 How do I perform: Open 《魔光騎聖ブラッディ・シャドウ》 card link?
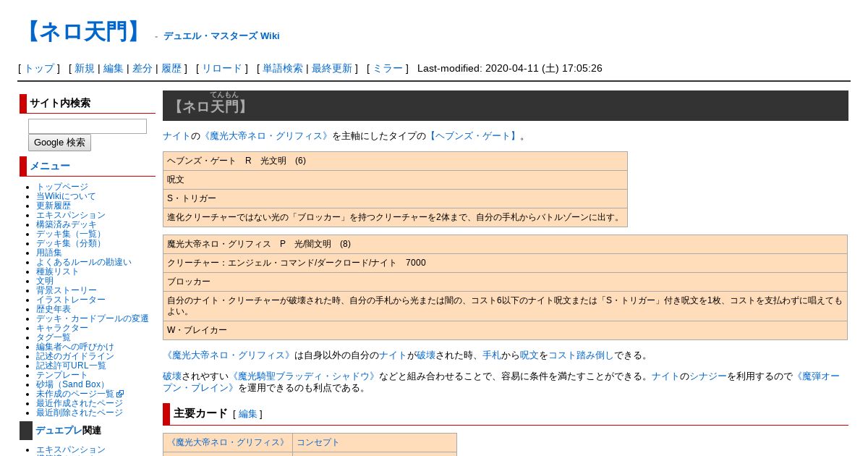coord(304,376)
